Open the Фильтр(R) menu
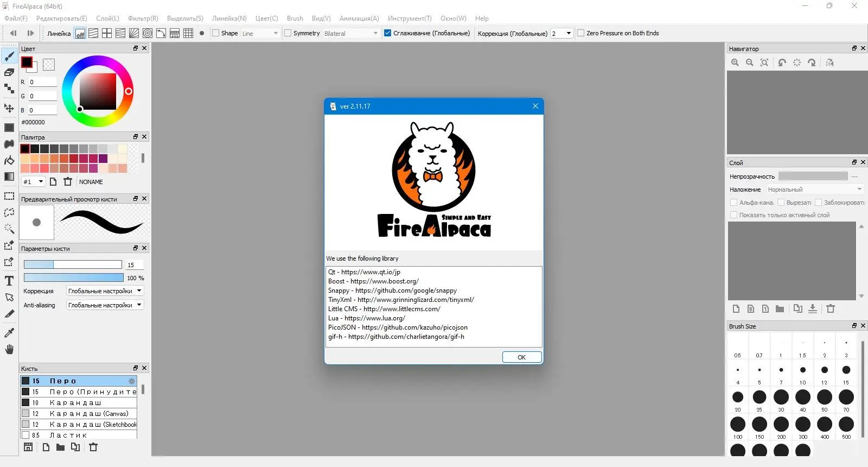The image size is (868, 467). click(143, 18)
